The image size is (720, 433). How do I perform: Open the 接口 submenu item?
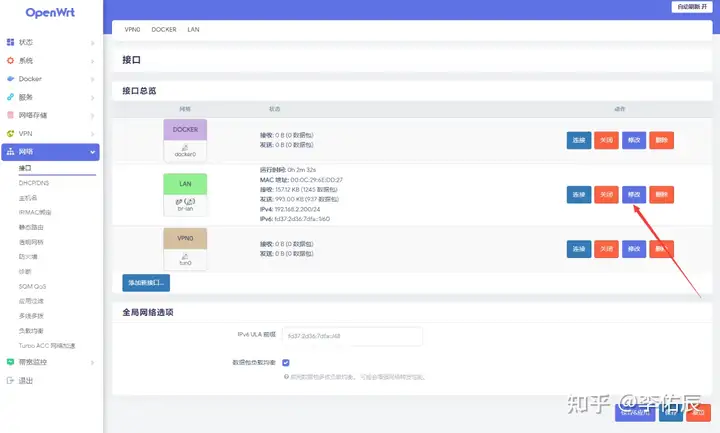(x=25, y=168)
